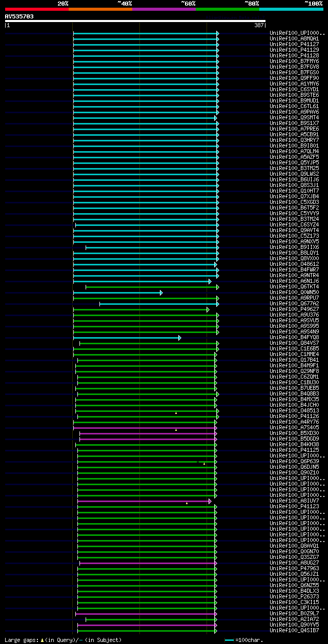This screenshot has width=328, height=644.
Task: Click the purple alignment bar for A8UG27
Action: point(148,563)
